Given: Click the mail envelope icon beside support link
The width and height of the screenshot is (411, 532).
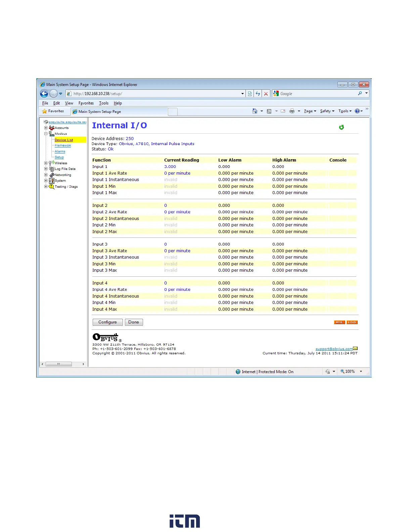Looking at the screenshot, I should 355,348.
